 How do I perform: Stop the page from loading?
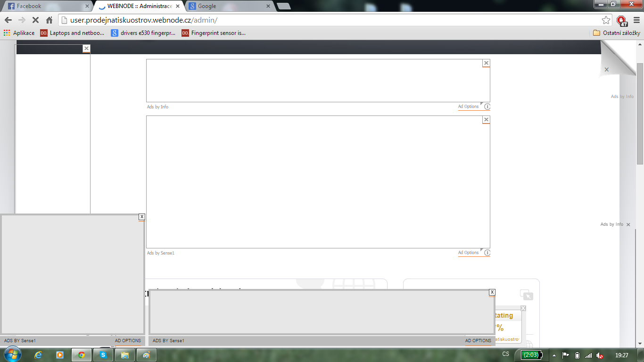[x=35, y=20]
